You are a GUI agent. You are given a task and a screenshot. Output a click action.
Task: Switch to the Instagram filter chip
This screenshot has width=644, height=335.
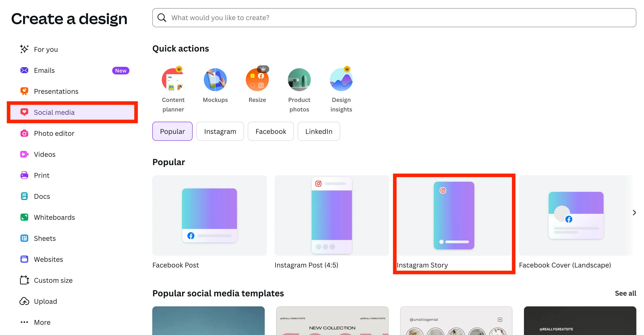[x=220, y=131]
